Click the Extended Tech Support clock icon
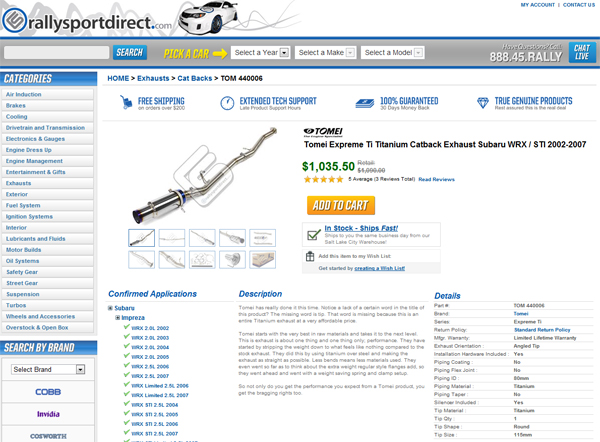 click(227, 103)
